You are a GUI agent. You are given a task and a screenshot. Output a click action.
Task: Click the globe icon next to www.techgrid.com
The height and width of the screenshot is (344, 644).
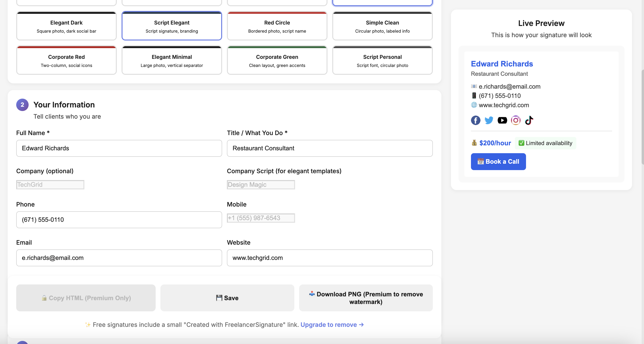(x=474, y=105)
